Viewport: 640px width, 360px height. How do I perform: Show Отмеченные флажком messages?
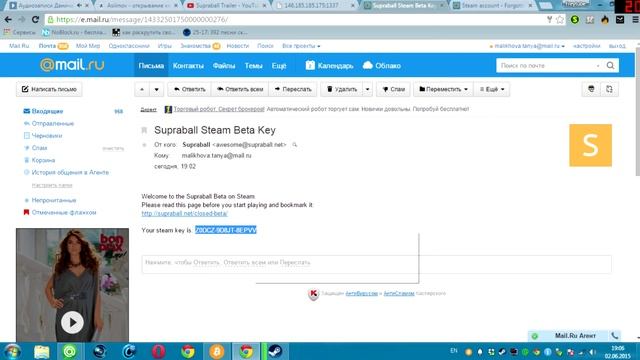64,212
